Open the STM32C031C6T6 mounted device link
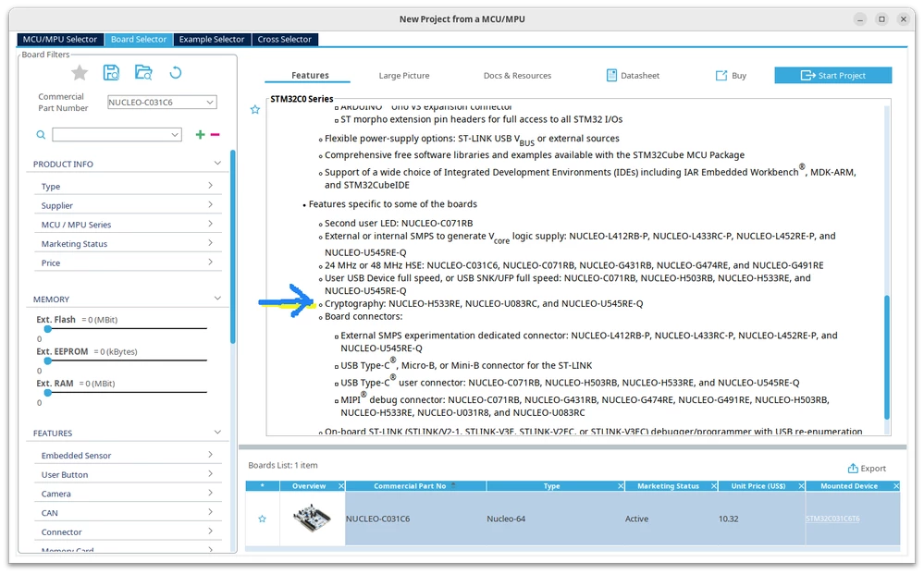Screen dimensions: 924x574 [832, 519]
